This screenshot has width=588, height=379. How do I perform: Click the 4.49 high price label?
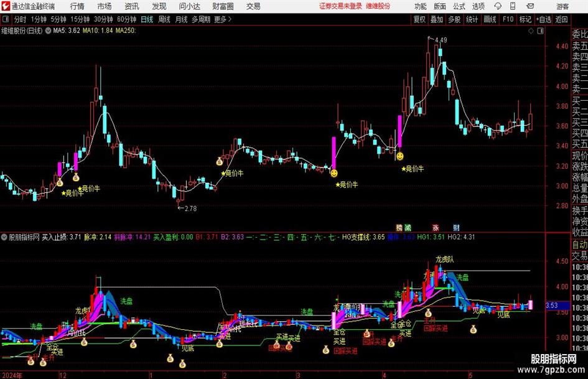tap(441, 40)
